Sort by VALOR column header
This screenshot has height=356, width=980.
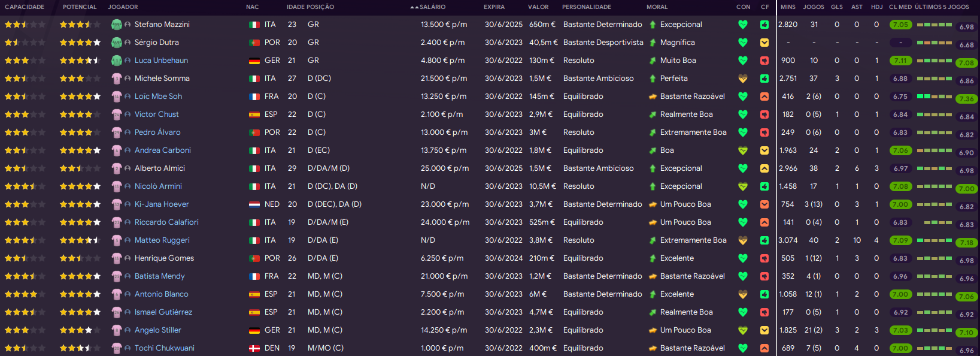pos(538,7)
